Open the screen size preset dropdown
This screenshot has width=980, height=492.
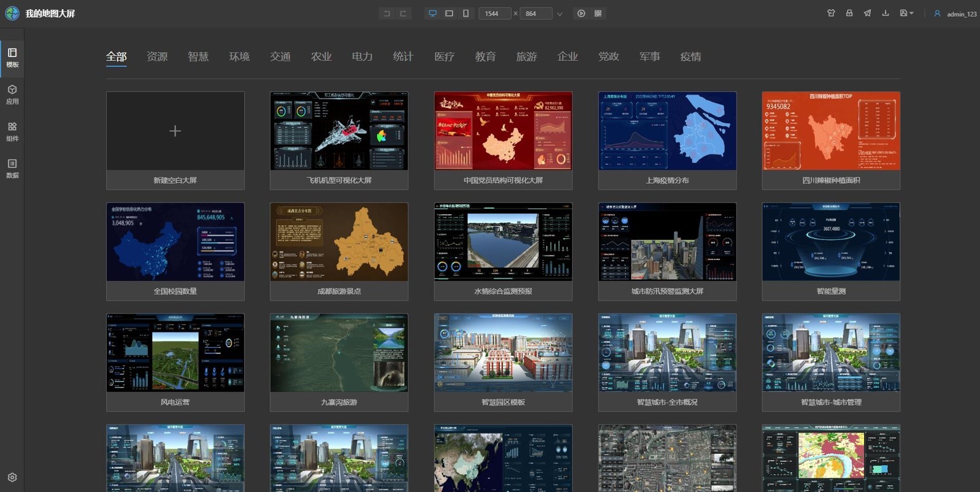point(559,13)
